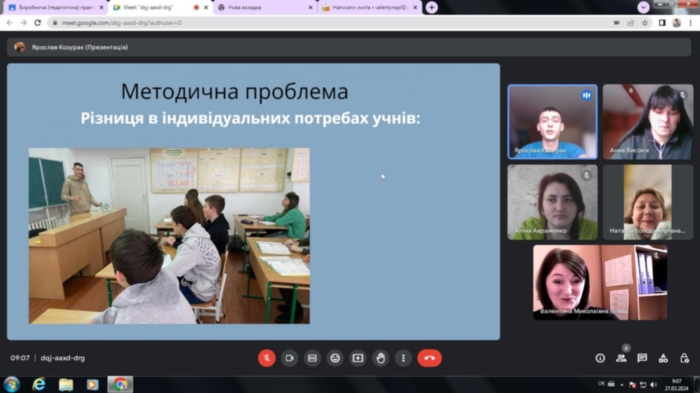700x393 pixels.
Task: Leave the call with red hang-up button
Action: click(429, 358)
